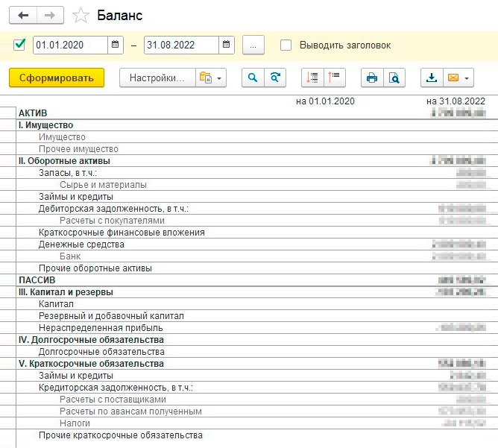498x448 pixels.
Task: Open calendar picker for end date 31.08.2022
Action: click(227, 45)
